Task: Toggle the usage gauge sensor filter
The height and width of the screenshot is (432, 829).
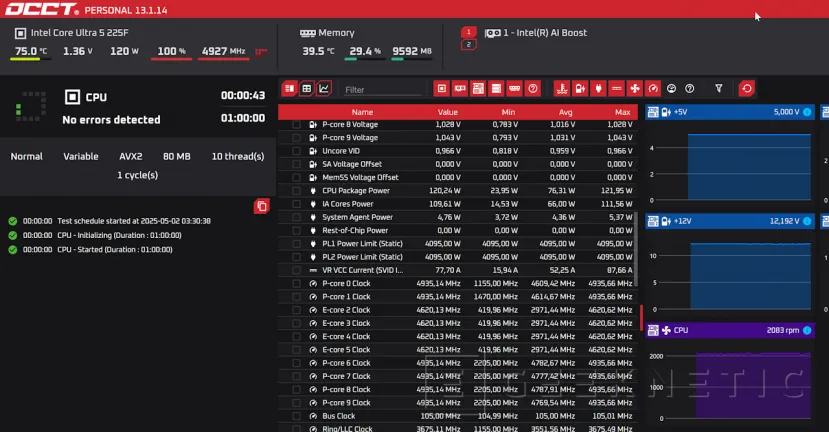Action: (671, 89)
